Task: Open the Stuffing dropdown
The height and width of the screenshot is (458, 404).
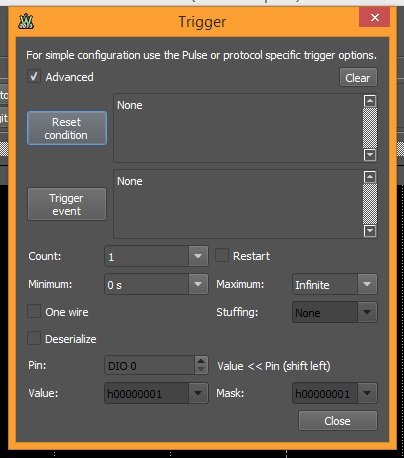Action: [335, 312]
